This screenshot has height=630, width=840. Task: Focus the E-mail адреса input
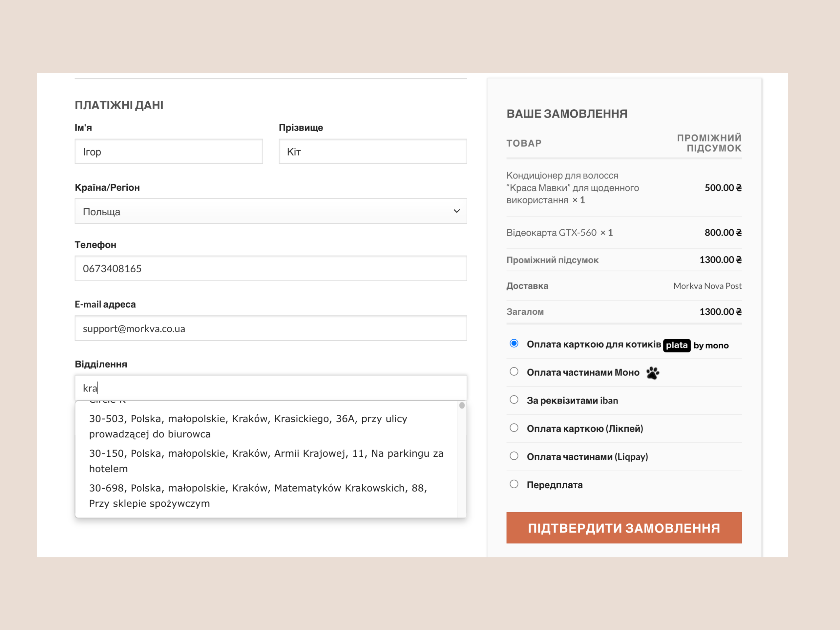[x=270, y=328]
